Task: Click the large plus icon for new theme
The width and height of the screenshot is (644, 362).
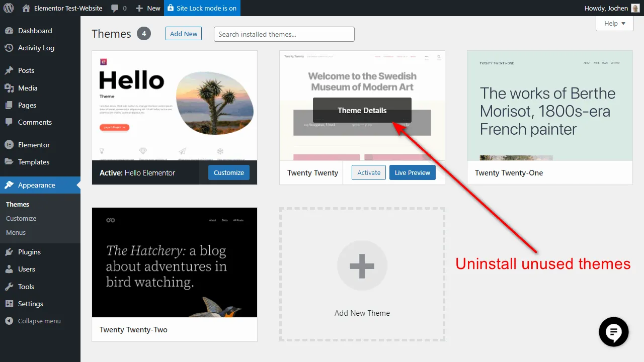Action: (x=362, y=265)
